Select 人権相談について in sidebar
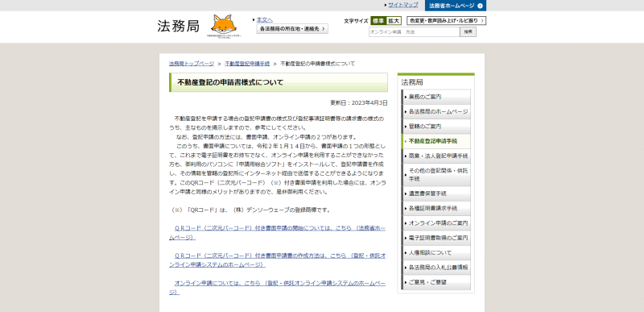Screen dimensions: 644x312 (x=436, y=252)
